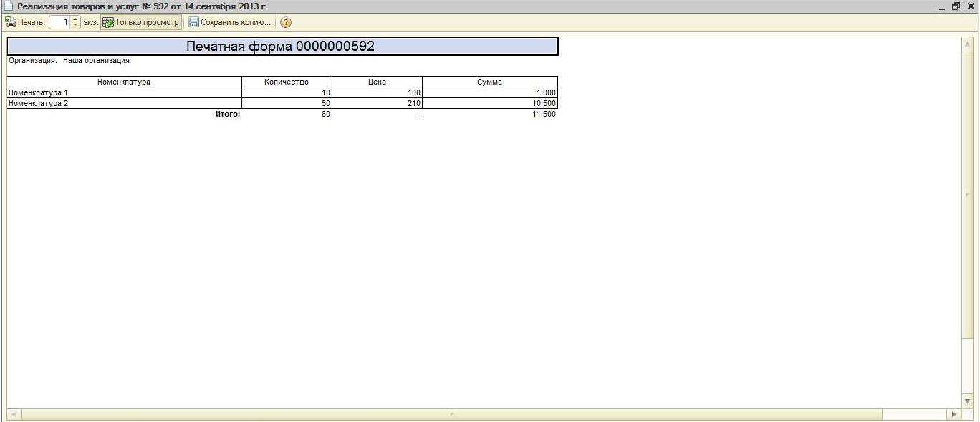The image size is (980, 422).
Task: Increase number of copies with up arrow
Action: coord(76,19)
